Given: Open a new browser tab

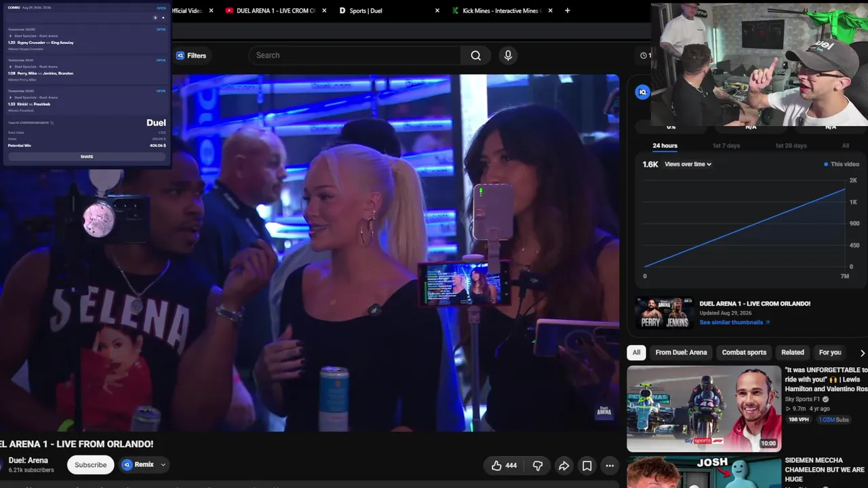Looking at the screenshot, I should click(x=568, y=11).
